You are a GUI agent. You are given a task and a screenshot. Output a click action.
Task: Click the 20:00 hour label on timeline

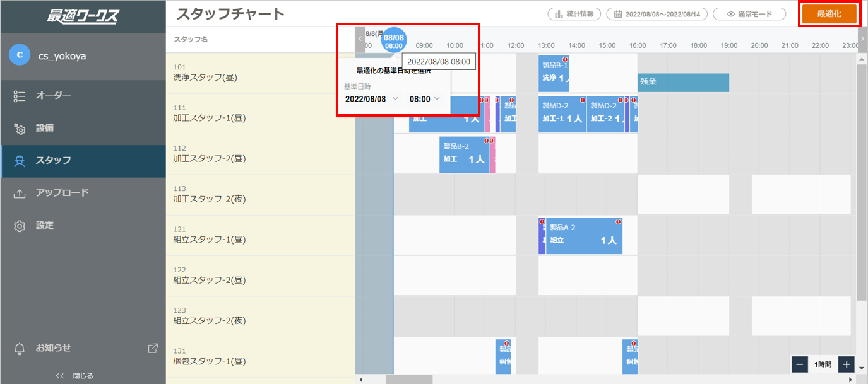(759, 45)
